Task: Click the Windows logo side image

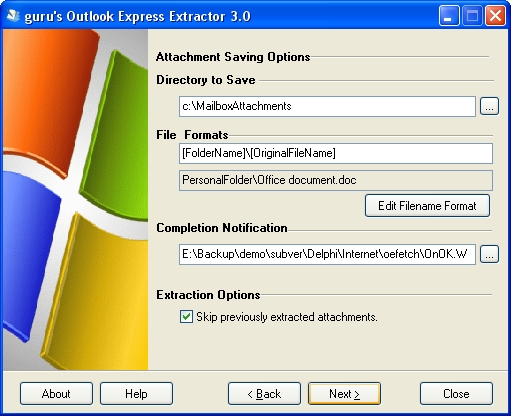Action: point(75,199)
